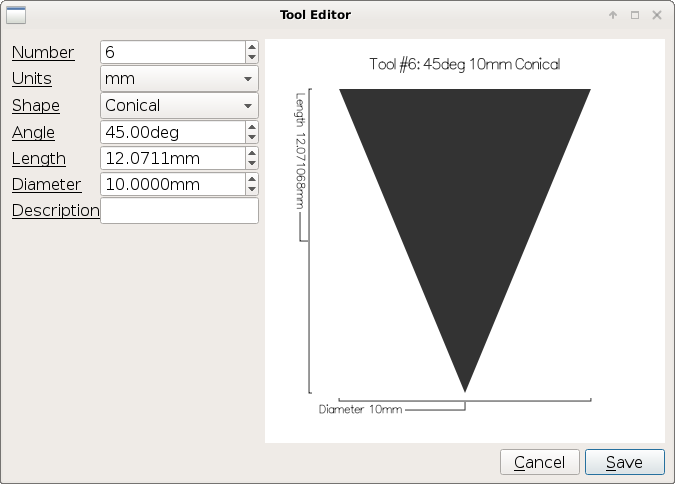
Task: Click the Diameter label on the left
Action: tap(46, 185)
